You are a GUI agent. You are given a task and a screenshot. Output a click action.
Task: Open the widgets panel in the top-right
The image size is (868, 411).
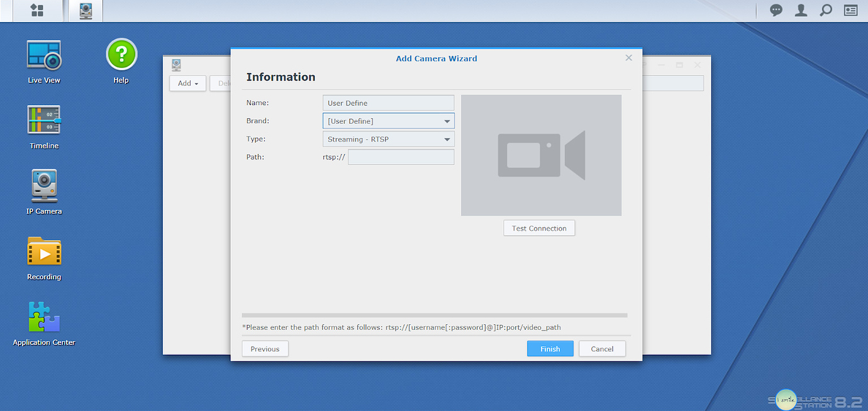coord(850,10)
